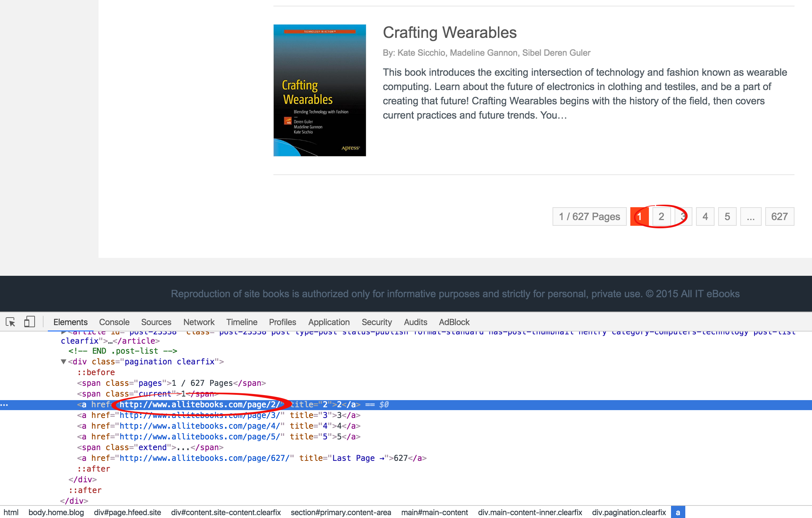Click body.home.blog breadcrumb

point(56,512)
